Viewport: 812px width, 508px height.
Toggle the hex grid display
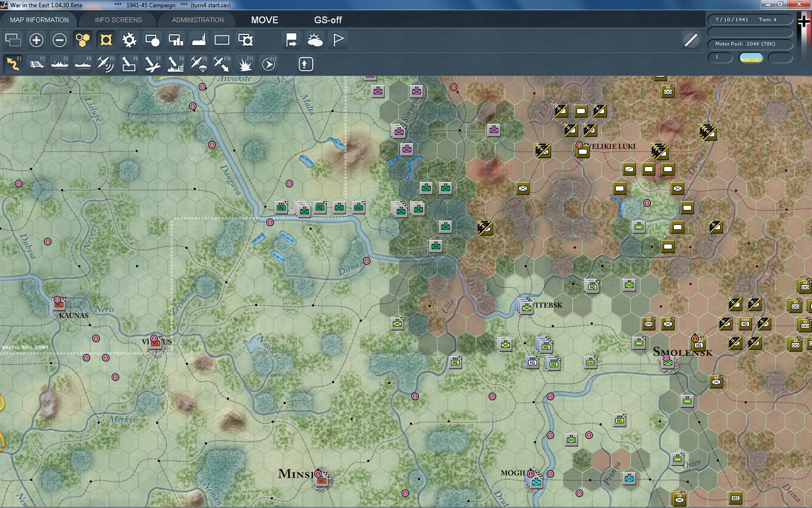coord(83,40)
